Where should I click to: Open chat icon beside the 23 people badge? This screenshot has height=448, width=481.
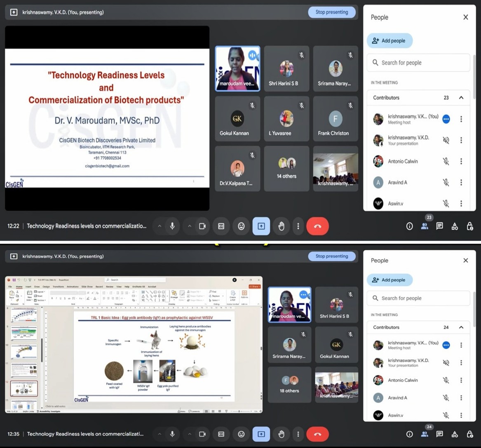439,226
